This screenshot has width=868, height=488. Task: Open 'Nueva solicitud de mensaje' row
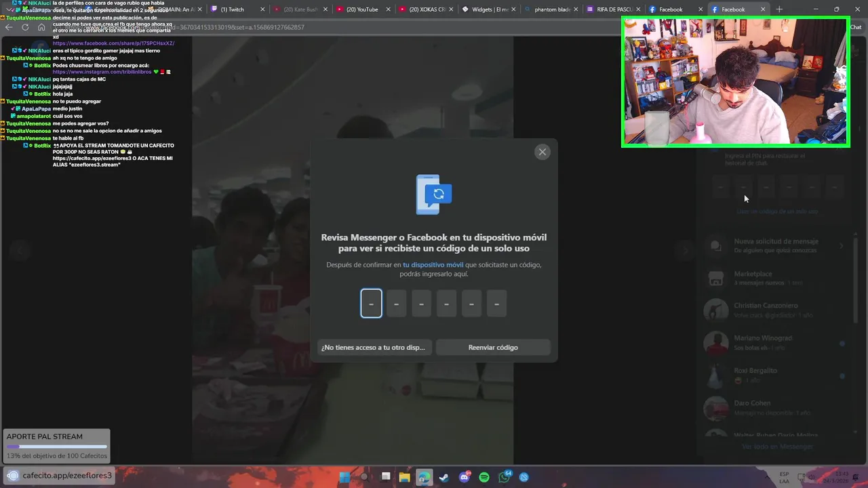coord(776,245)
